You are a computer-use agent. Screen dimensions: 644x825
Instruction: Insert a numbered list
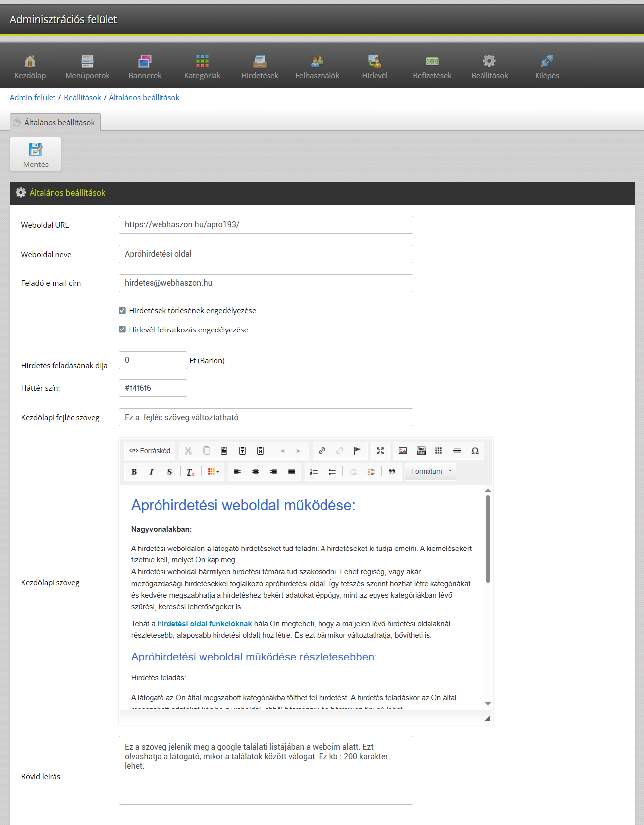click(x=314, y=472)
